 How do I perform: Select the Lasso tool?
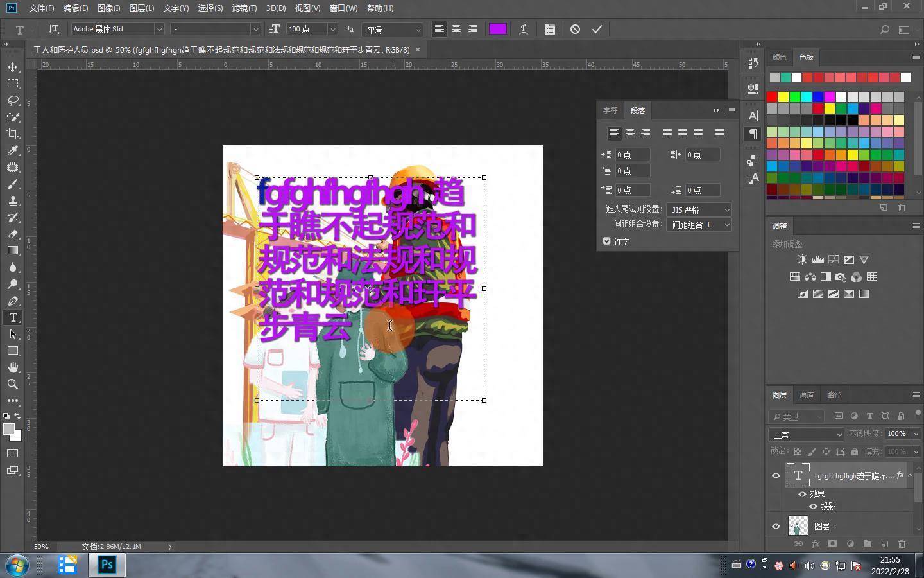[x=13, y=101]
